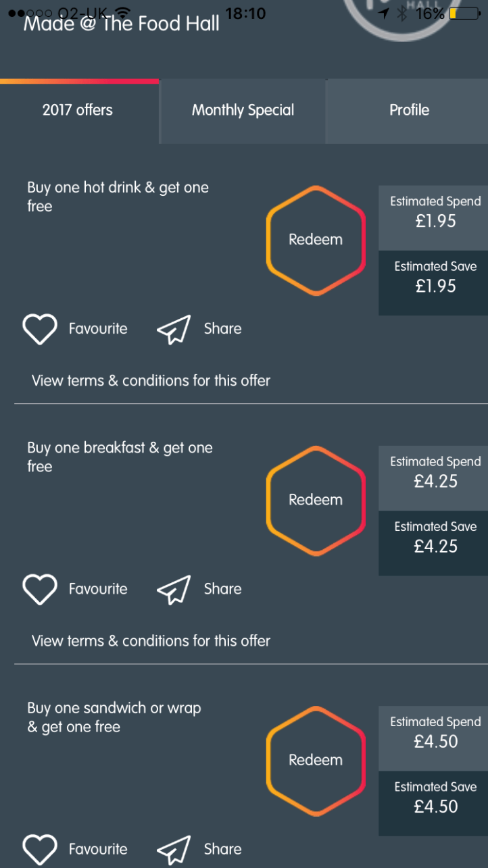488x868 pixels.
Task: Tap the paper plane icon for the sandwich offer
Action: click(x=174, y=850)
